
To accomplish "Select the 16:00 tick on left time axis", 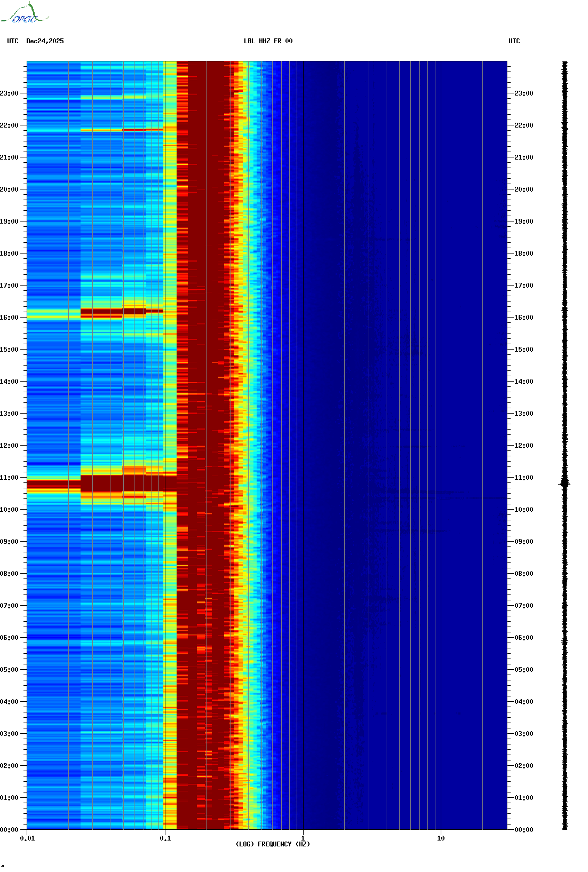I will point(10,318).
